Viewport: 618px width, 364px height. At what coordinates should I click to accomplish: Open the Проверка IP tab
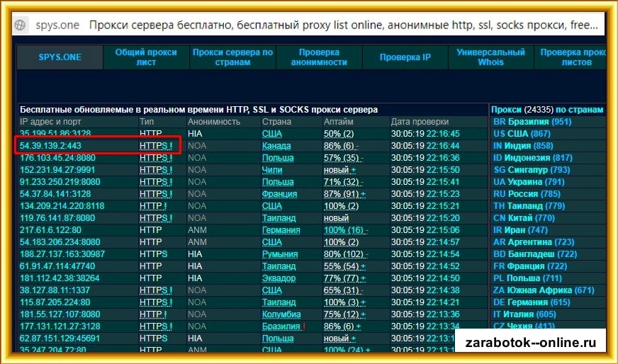[405, 57]
